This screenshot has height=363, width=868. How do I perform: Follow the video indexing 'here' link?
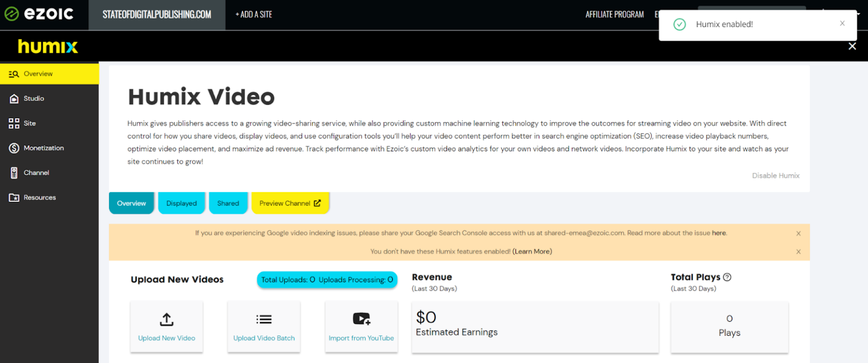click(718, 232)
